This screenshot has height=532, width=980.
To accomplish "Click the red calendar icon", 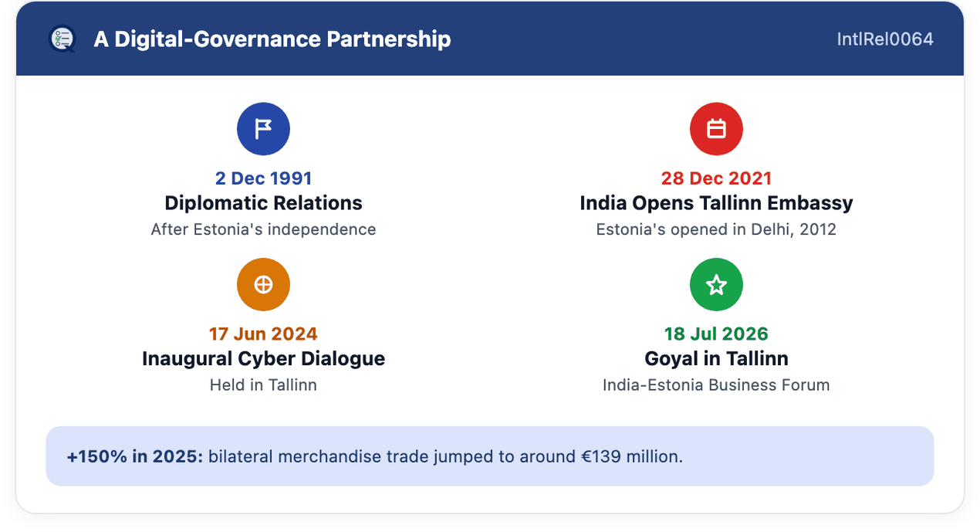I will click(716, 129).
